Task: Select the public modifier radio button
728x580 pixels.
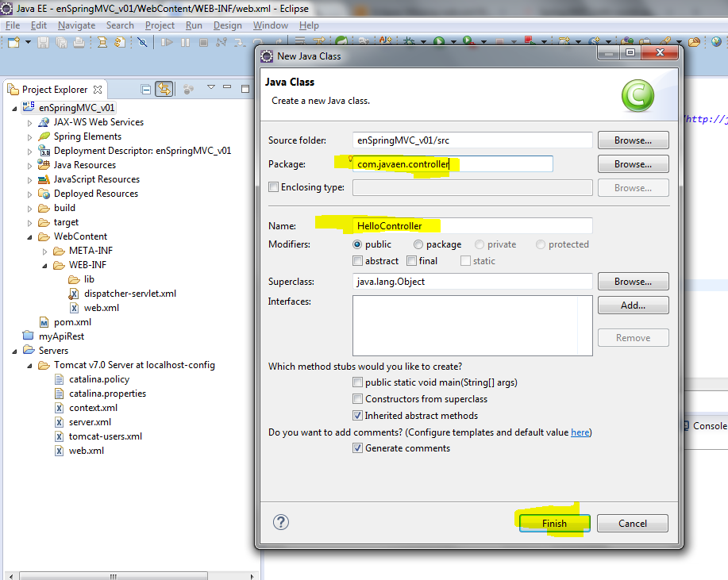Action: [x=357, y=244]
